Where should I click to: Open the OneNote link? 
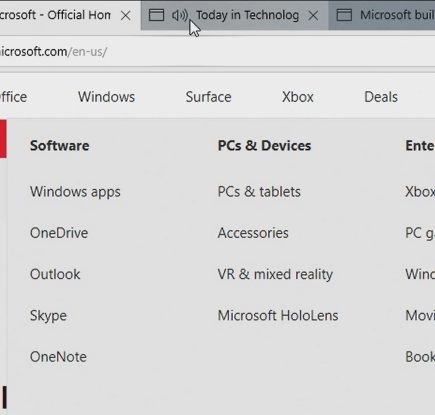58,357
